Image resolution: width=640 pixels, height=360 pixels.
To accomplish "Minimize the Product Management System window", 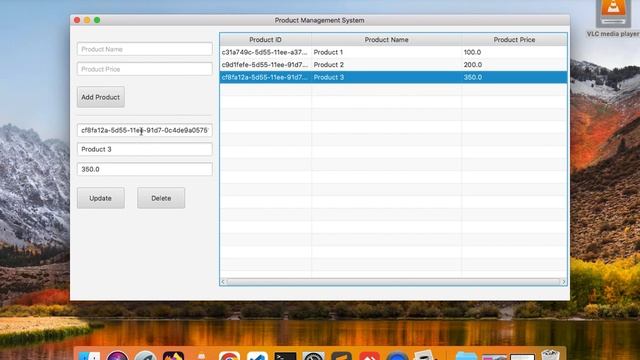I will 87,20.
